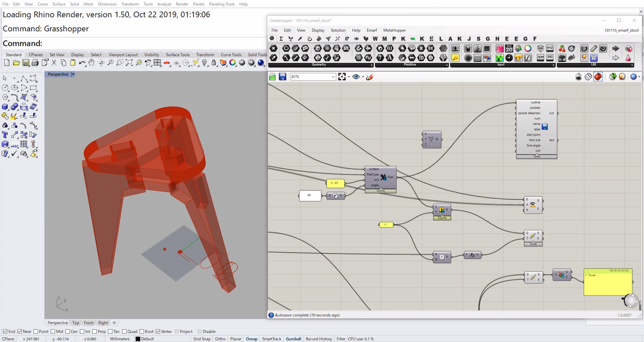Save the Grasshopper document with disk icon
Image resolution: width=644 pixels, height=342 pixels.
282,77
